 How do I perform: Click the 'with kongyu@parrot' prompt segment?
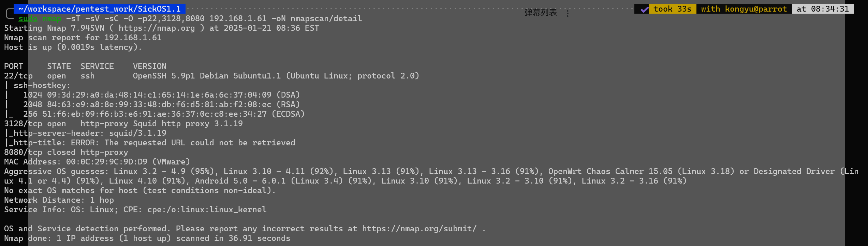[x=744, y=9]
